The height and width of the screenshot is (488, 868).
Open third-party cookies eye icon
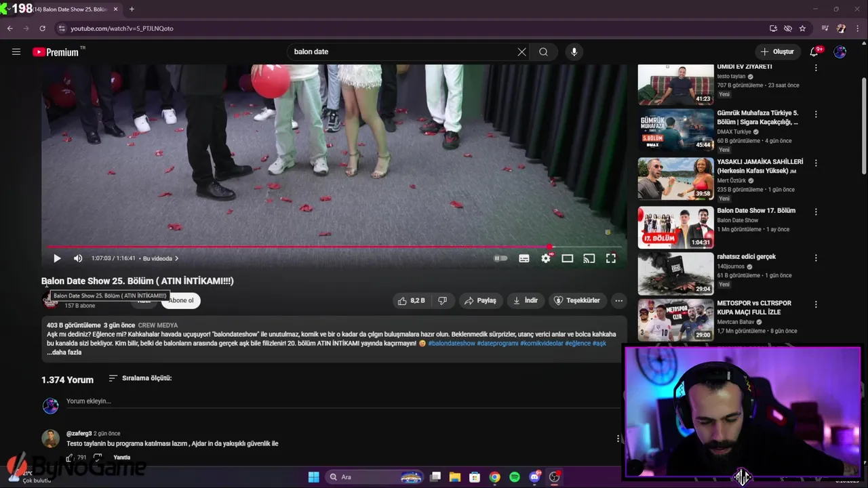[788, 28]
